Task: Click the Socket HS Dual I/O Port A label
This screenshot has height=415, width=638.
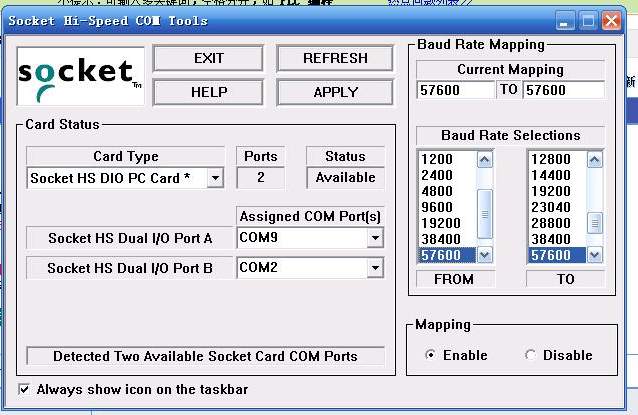Action: [x=130, y=238]
